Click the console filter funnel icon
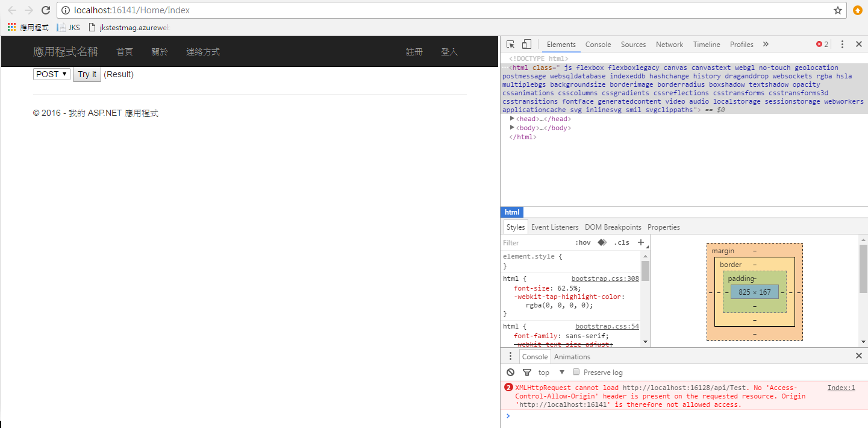The height and width of the screenshot is (428, 868). tap(527, 373)
